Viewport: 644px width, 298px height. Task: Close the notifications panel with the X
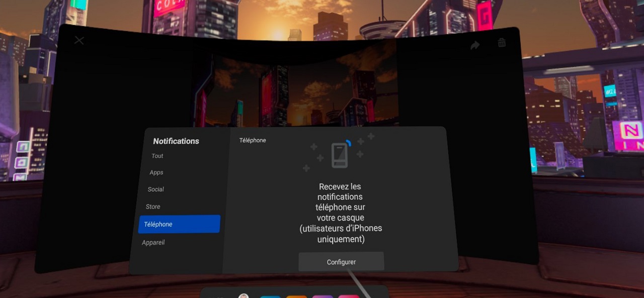click(79, 40)
